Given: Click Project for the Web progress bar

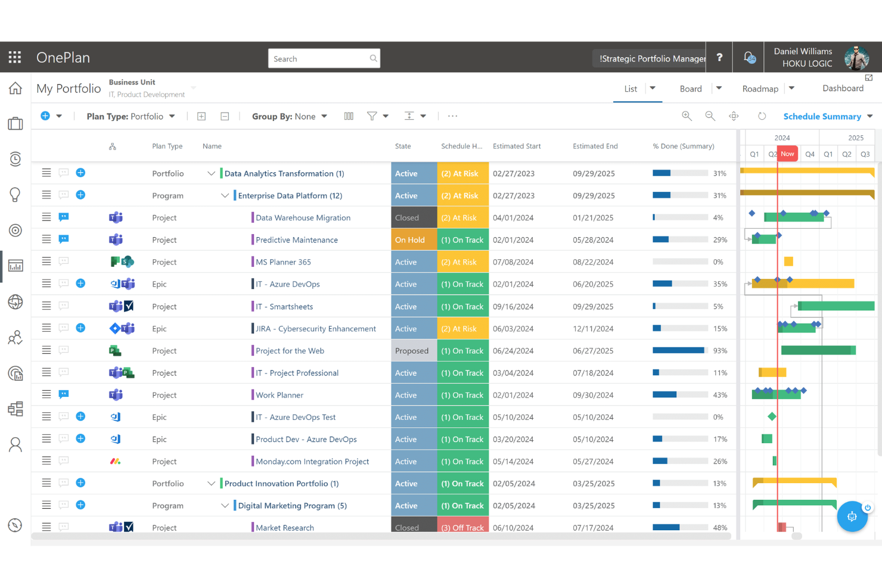Looking at the screenshot, I should pyautogui.click(x=680, y=350).
